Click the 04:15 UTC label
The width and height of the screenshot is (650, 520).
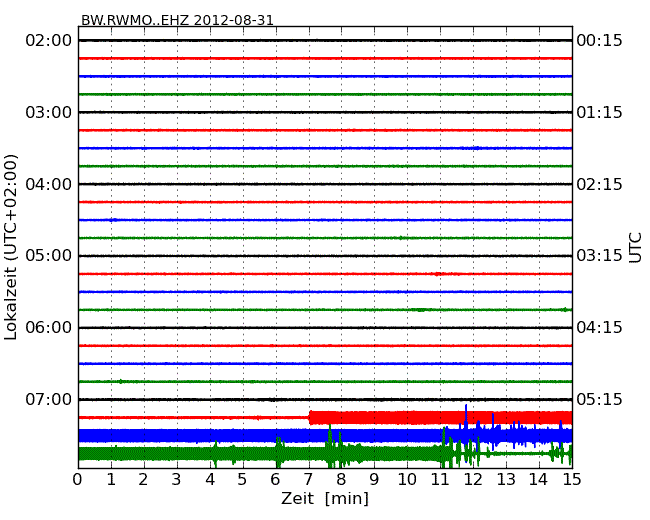[599, 328]
